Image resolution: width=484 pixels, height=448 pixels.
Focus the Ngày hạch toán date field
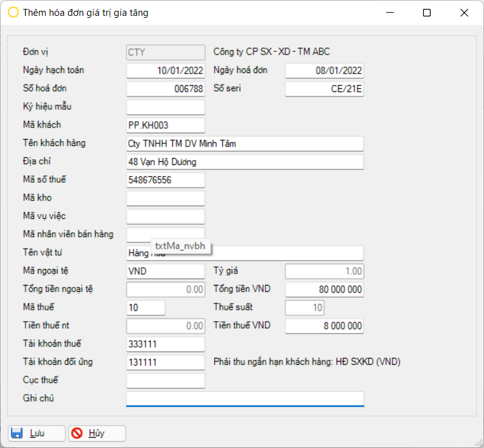pos(166,70)
